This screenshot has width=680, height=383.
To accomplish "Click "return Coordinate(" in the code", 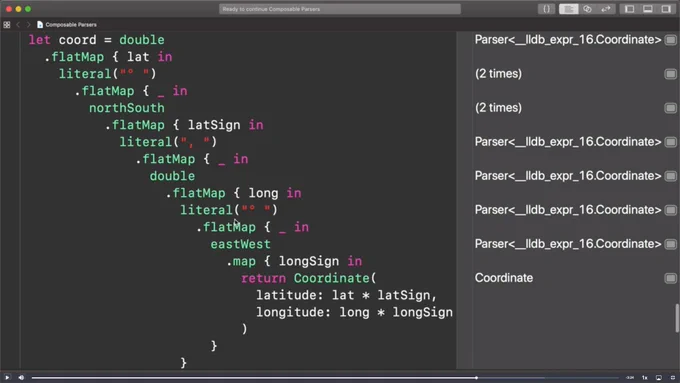I will click(309, 278).
